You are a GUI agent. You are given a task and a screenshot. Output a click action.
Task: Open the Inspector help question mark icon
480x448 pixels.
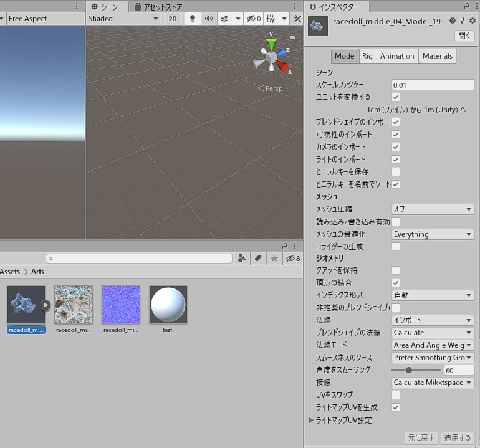453,21
